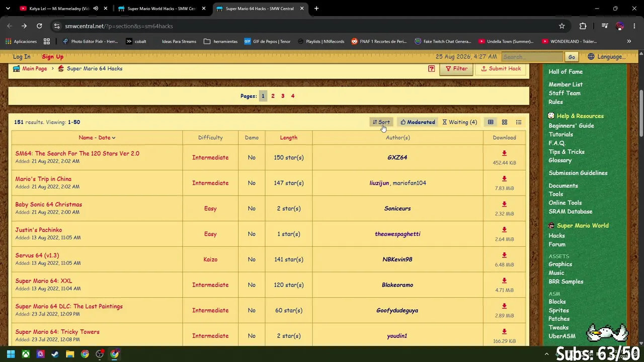This screenshot has width=644, height=362.
Task: Open the Hall of Fame sidebar link
Action: pyautogui.click(x=566, y=72)
